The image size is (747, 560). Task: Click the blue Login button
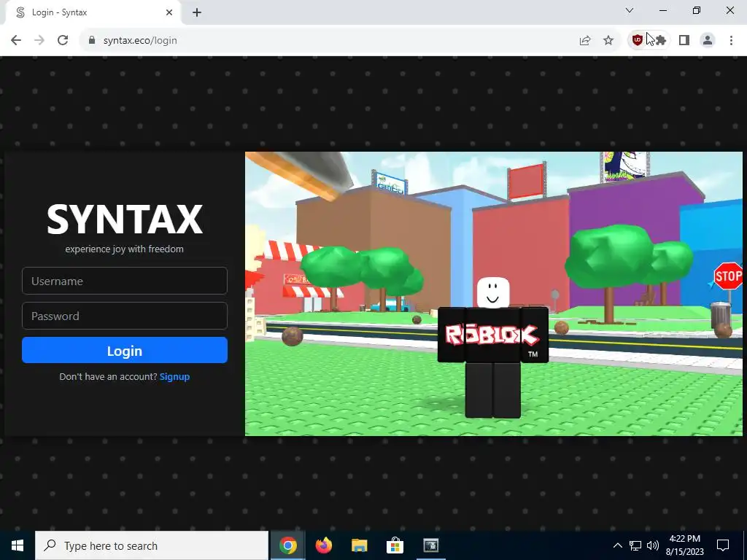pyautogui.click(x=124, y=351)
